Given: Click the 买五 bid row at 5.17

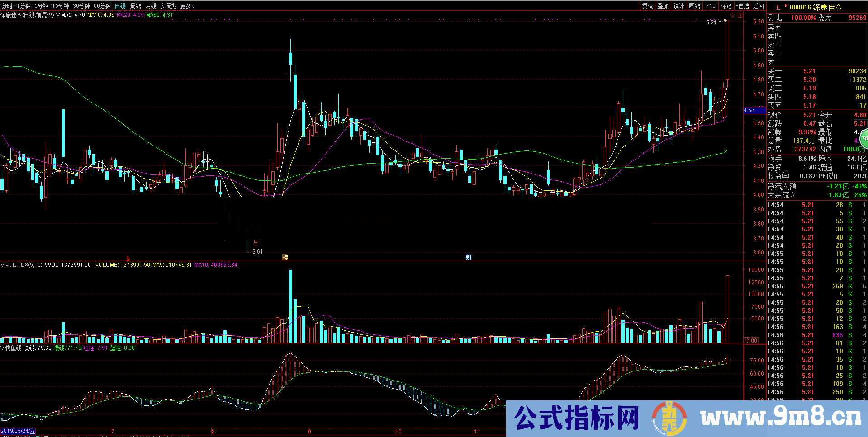Looking at the screenshot, I should pos(817,105).
